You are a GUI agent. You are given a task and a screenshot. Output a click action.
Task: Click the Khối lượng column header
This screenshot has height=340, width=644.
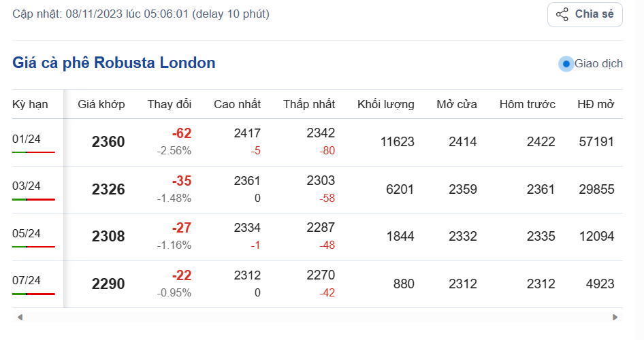(x=385, y=104)
